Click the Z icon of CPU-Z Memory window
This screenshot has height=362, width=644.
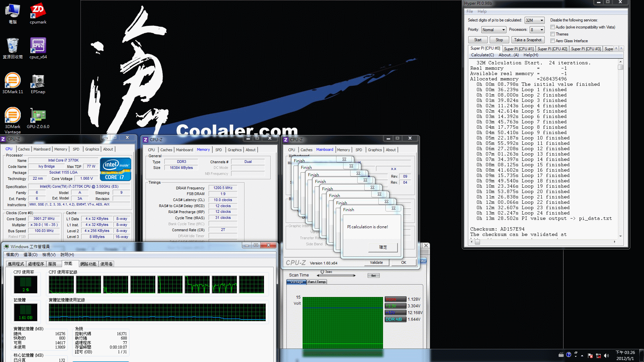pyautogui.click(x=146, y=139)
